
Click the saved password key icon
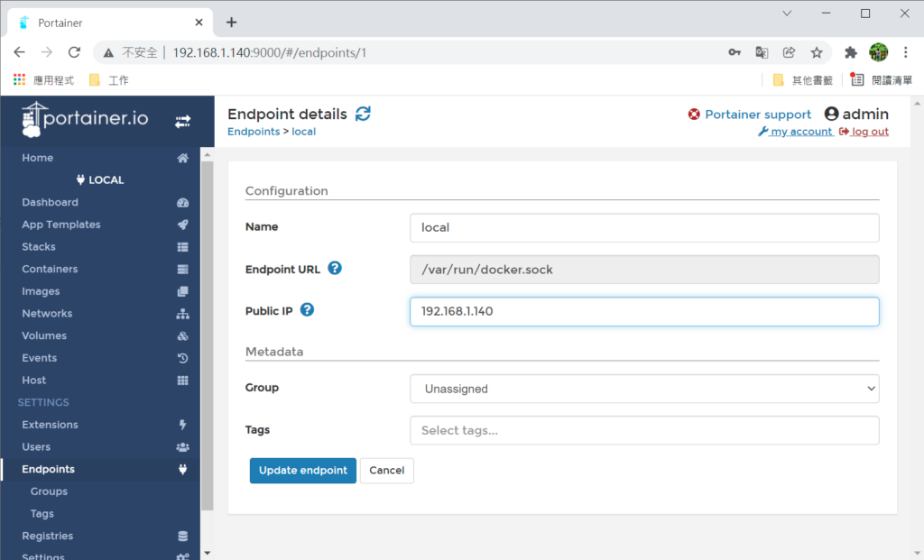[x=735, y=52]
